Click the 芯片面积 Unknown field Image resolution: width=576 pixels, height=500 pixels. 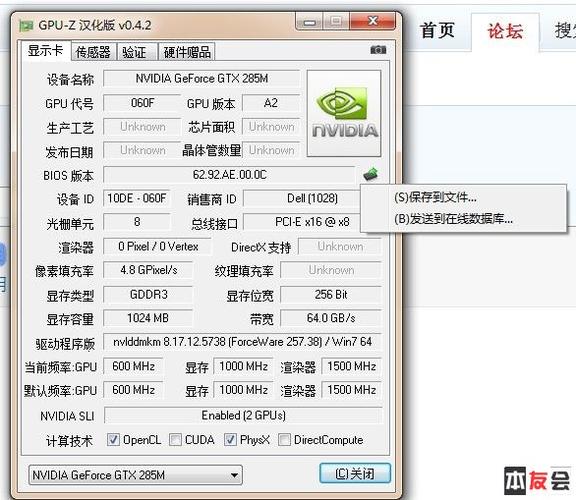coord(271,127)
